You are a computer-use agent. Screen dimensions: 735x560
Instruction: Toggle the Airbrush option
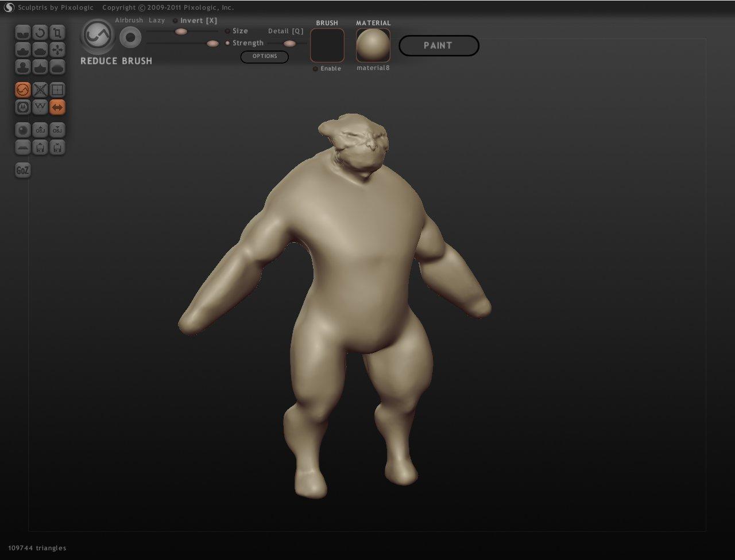coord(129,20)
